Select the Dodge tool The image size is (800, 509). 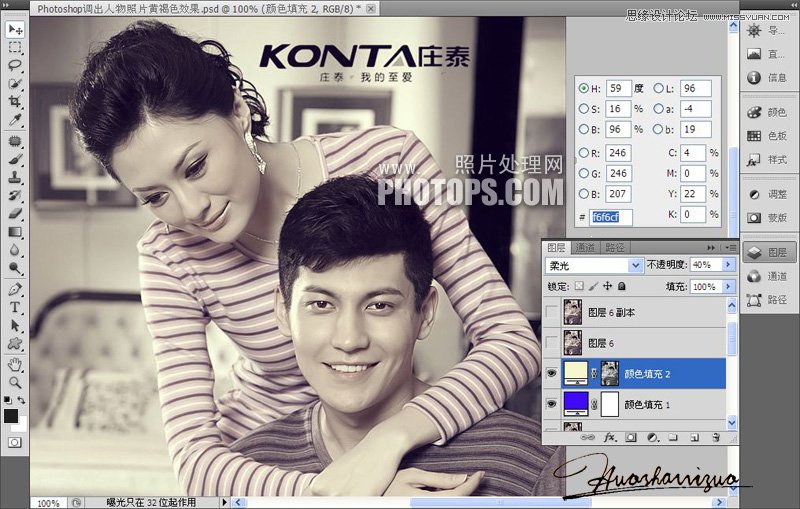pyautogui.click(x=15, y=268)
